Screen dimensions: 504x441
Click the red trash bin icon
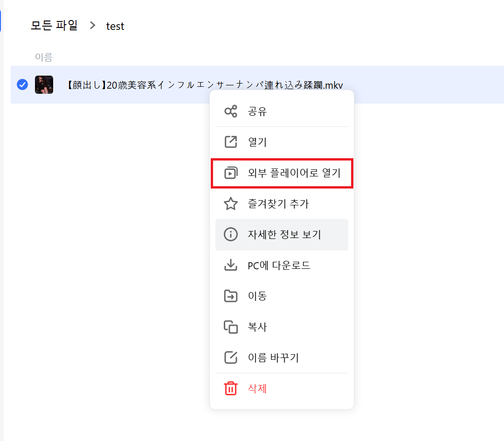tap(230, 388)
